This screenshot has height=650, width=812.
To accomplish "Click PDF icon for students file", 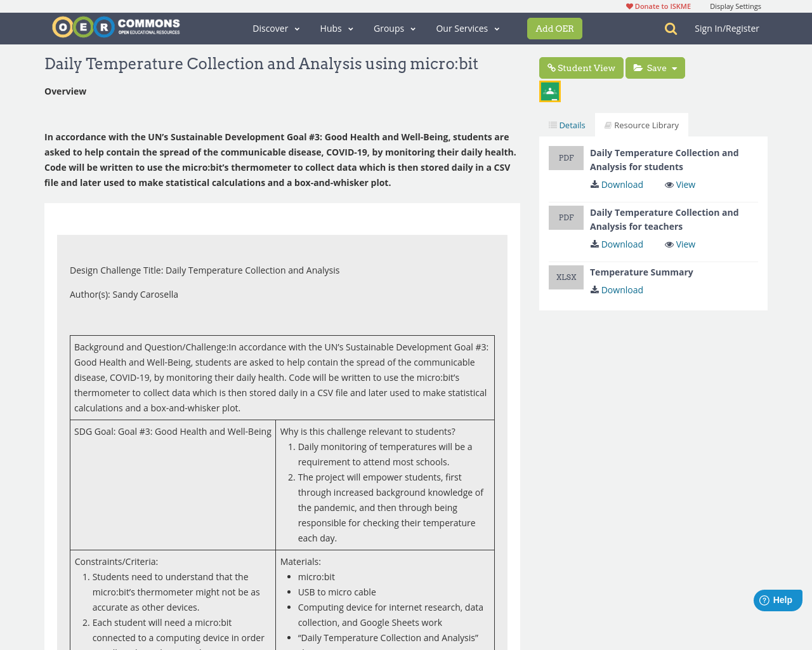I will (566, 158).
